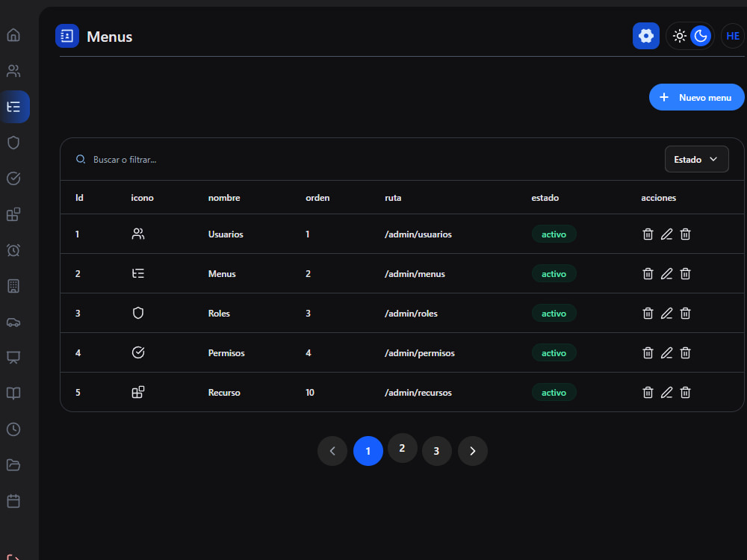Viewport: 747px width, 560px height.
Task: Click the Permisos name cell
Action: point(226,353)
